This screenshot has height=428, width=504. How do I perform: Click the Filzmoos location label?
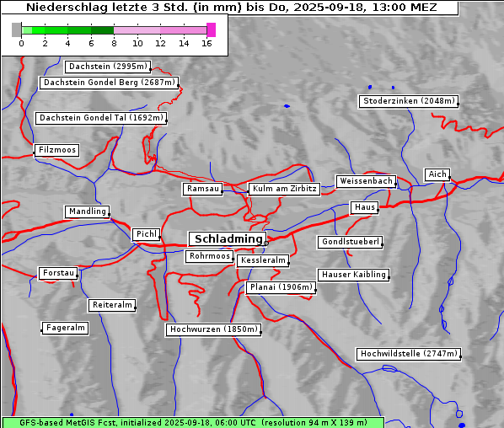pyautogui.click(x=57, y=150)
